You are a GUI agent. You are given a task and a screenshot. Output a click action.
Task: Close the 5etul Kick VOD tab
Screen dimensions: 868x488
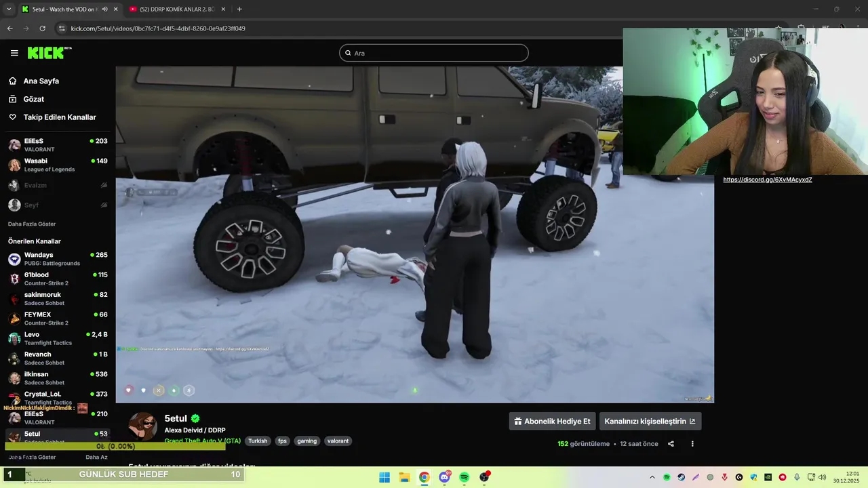coord(115,9)
